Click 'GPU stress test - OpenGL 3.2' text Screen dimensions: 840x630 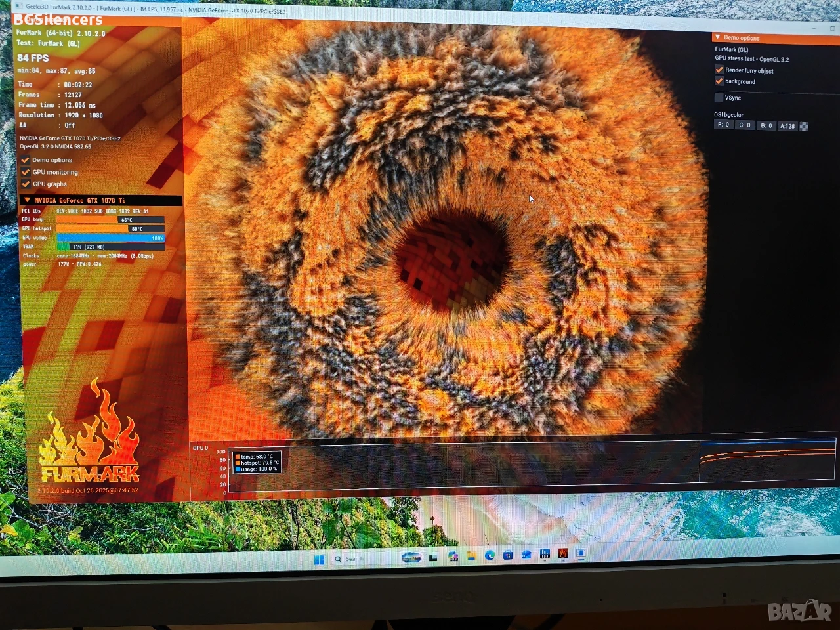click(752, 59)
